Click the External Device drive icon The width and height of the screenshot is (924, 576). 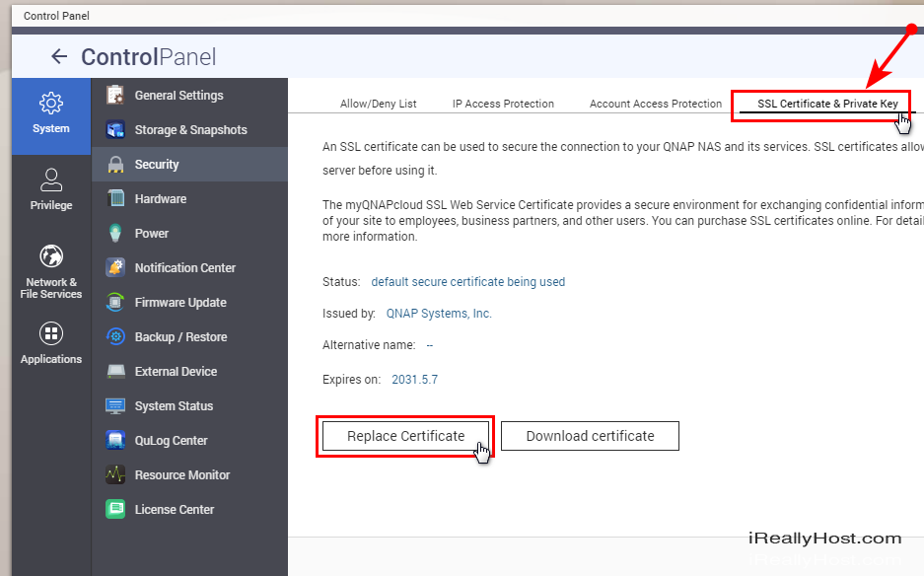click(115, 372)
